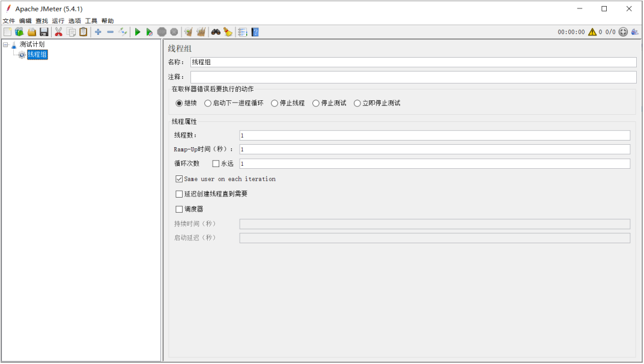Click the Toggle enable/disable icon
The height and width of the screenshot is (364, 644).
click(x=123, y=32)
